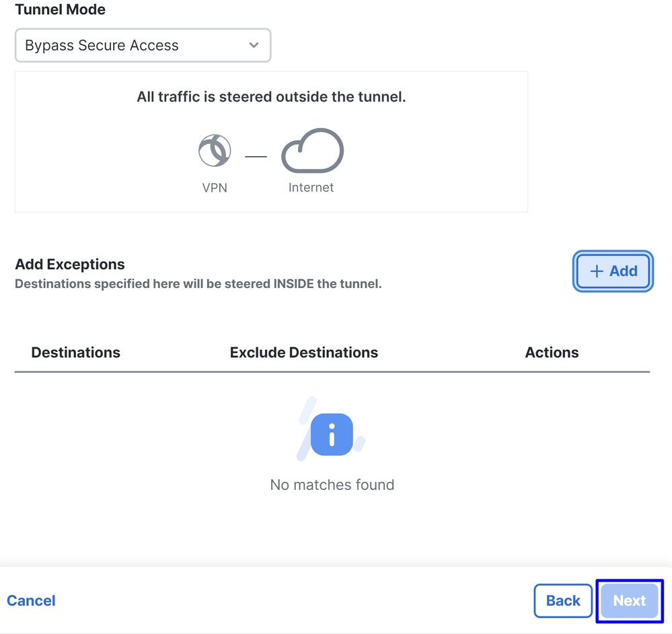Click the Internet cloud icon
The image size is (672, 634).
(x=312, y=151)
